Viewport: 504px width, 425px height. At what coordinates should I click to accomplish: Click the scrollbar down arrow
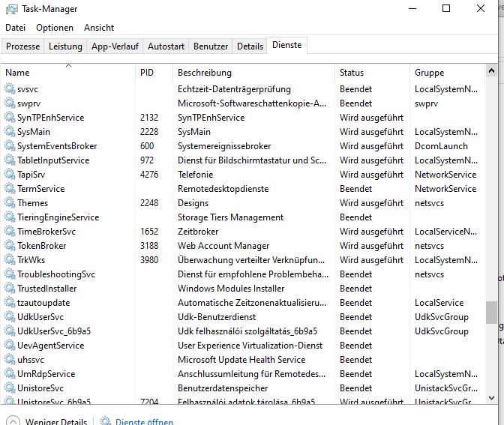[491, 398]
